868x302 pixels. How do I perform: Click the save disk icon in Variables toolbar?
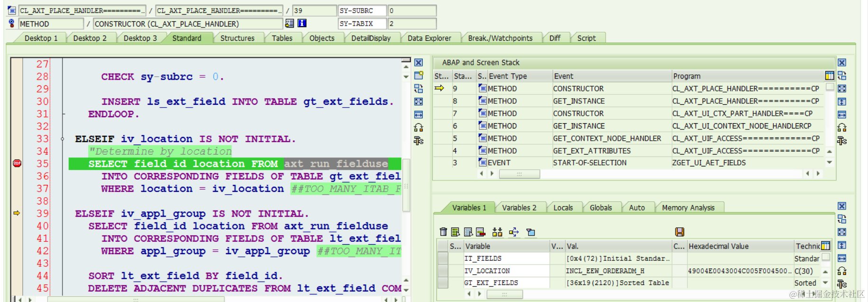tap(680, 232)
